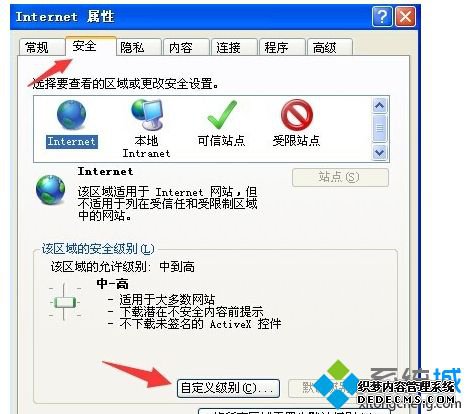Click the large Internet globe beside description
466x414 pixels.
click(51, 189)
